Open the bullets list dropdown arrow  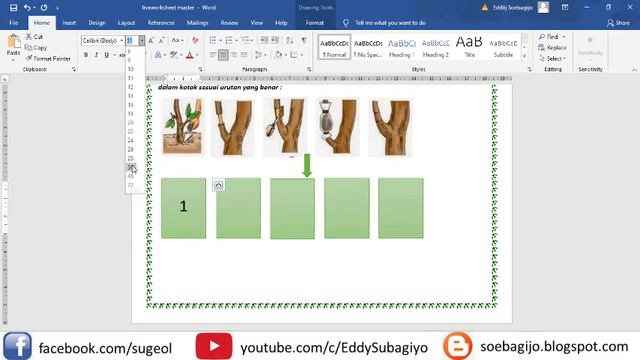[x=220, y=40]
